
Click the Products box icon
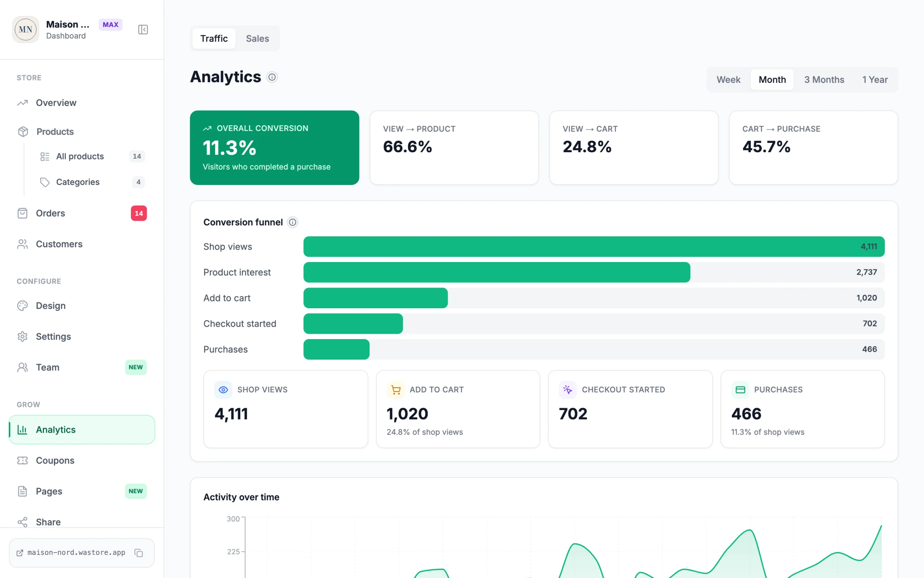click(x=23, y=132)
